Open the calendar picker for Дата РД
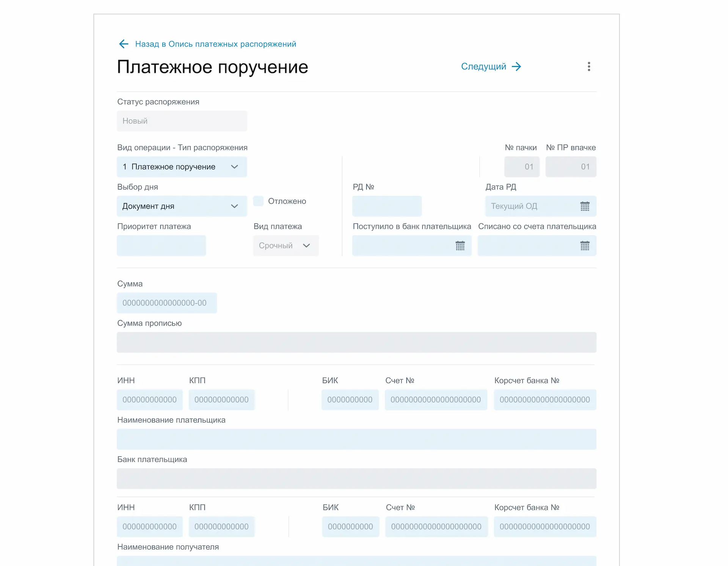The width and height of the screenshot is (728, 566). pos(585,206)
